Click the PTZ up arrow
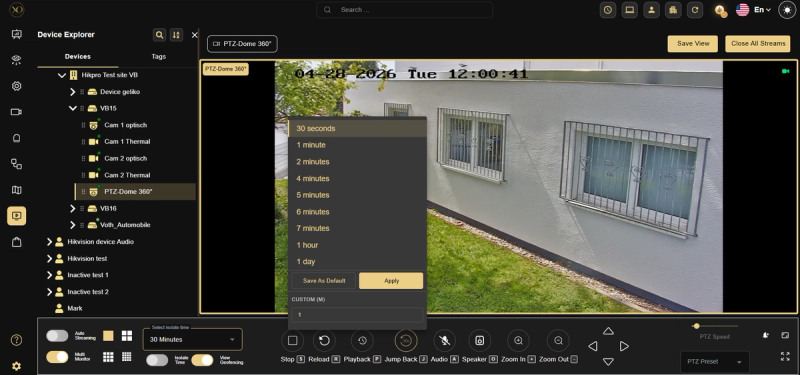This screenshot has width=800, height=375. (x=608, y=331)
